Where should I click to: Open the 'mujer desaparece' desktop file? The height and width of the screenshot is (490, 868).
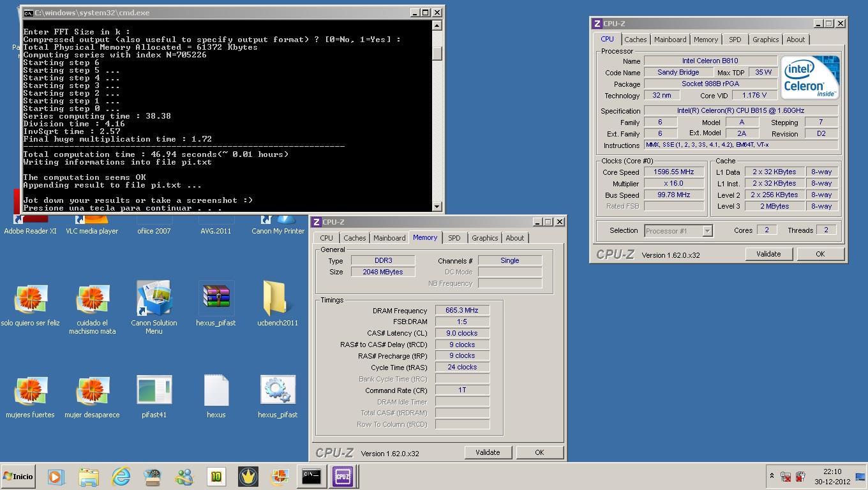pyautogui.click(x=92, y=397)
